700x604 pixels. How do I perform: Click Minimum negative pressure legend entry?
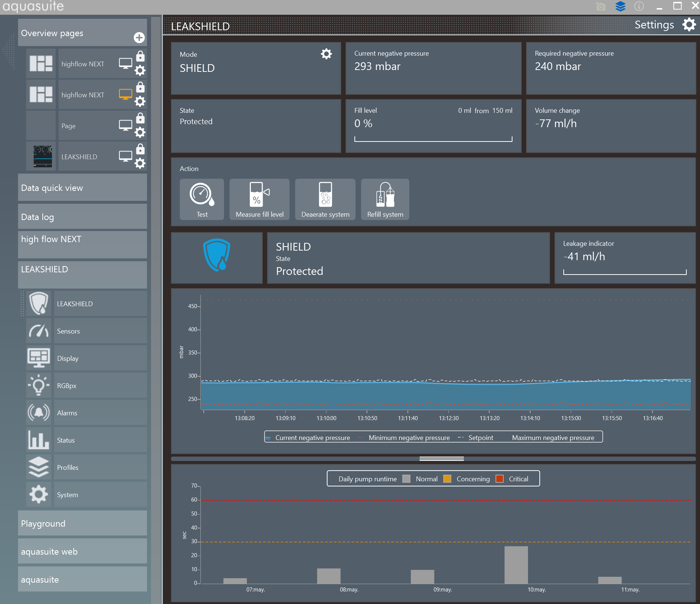pyautogui.click(x=404, y=437)
